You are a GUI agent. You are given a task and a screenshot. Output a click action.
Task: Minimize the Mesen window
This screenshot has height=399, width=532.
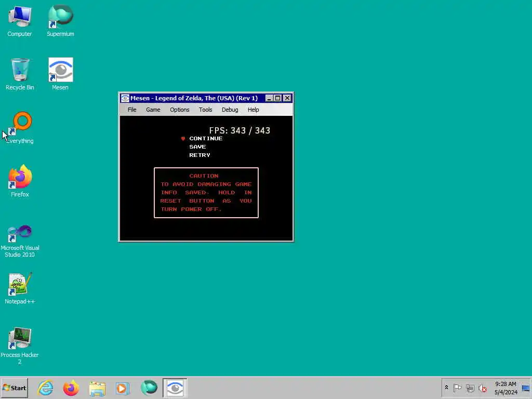point(269,98)
